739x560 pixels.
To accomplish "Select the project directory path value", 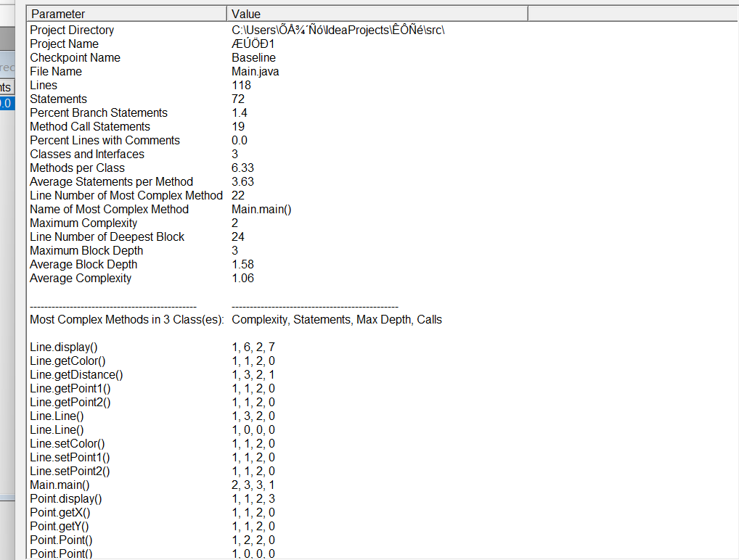I will coord(338,30).
